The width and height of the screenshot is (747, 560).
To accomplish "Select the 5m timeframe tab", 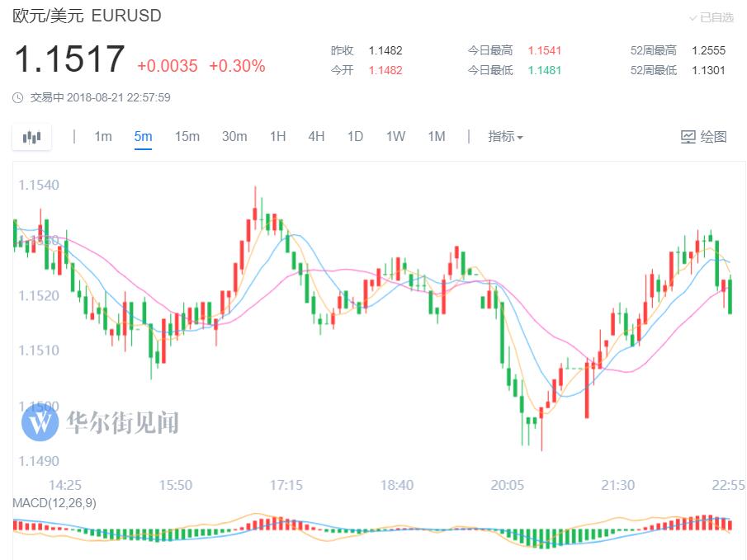I will [x=143, y=137].
